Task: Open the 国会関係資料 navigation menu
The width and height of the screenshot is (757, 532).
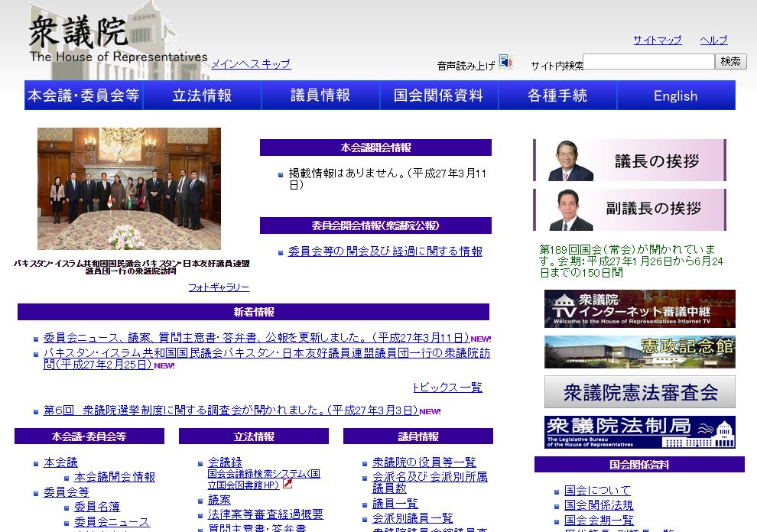Action: (439, 95)
